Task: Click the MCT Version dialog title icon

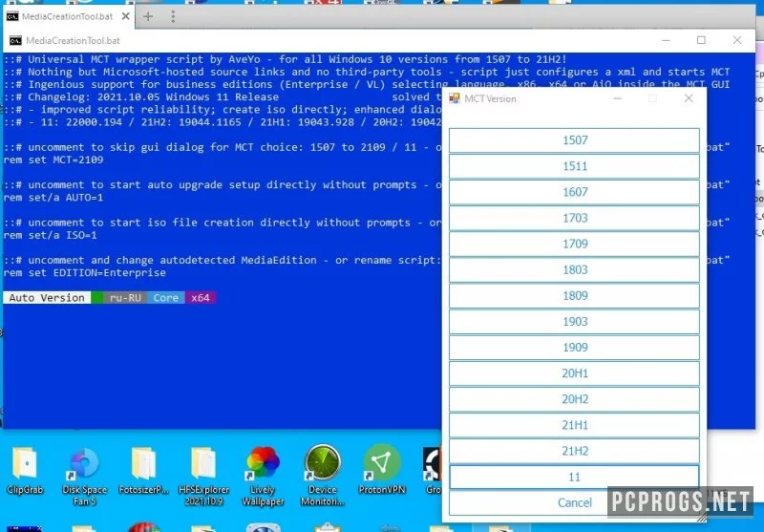Action: tap(455, 98)
